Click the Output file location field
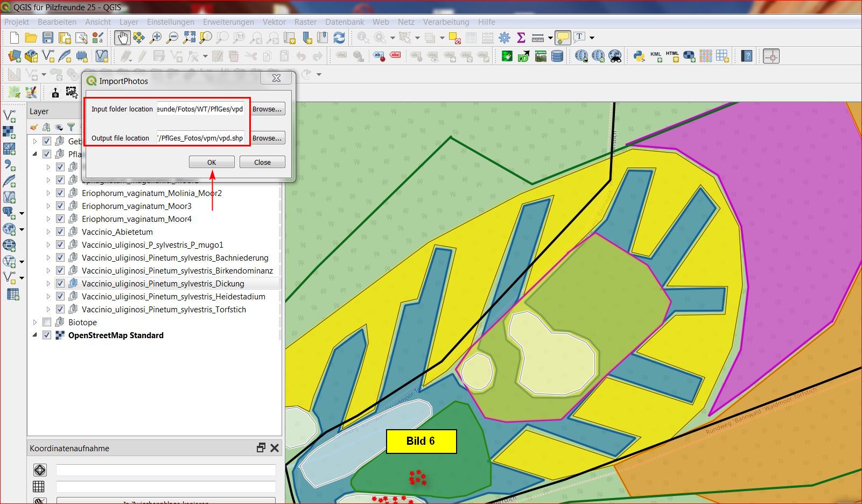The image size is (862, 504). pos(200,138)
